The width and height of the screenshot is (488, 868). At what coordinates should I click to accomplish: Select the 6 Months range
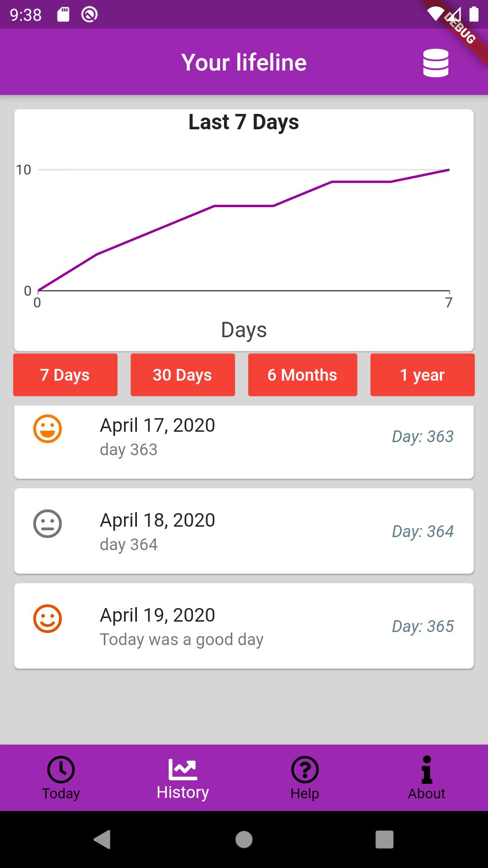click(303, 375)
